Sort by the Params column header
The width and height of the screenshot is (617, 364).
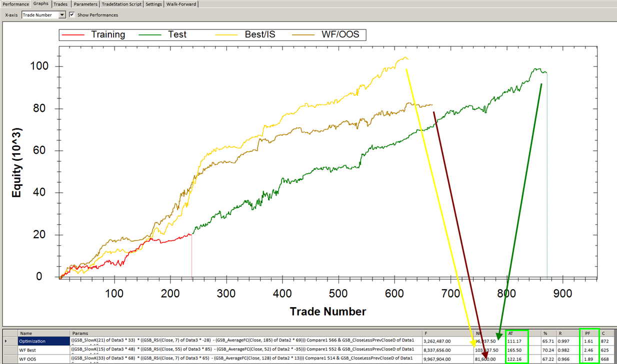[245, 333]
